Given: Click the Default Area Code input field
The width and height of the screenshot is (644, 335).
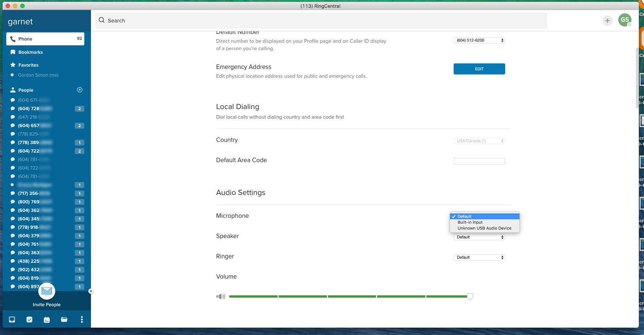Looking at the screenshot, I should 479,161.
